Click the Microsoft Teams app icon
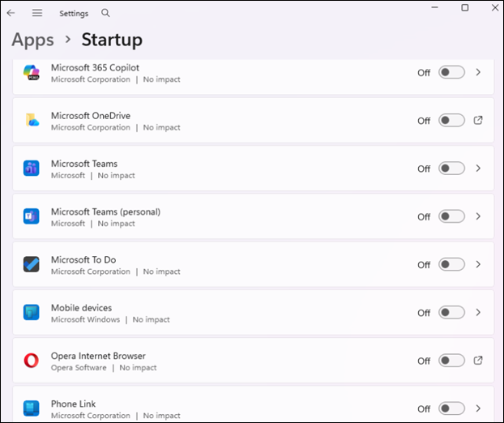Screen dimensions: 504x423 tap(31, 168)
